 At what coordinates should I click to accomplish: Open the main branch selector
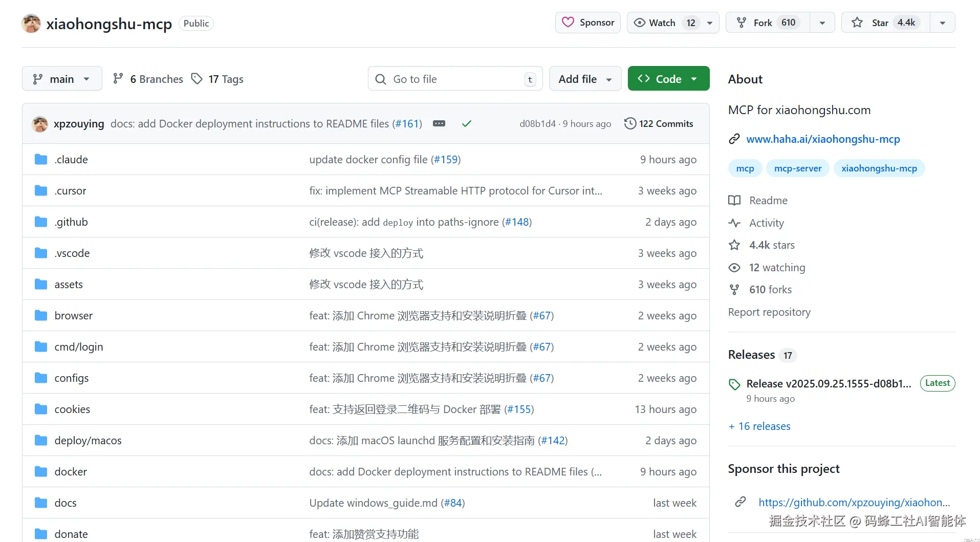62,79
